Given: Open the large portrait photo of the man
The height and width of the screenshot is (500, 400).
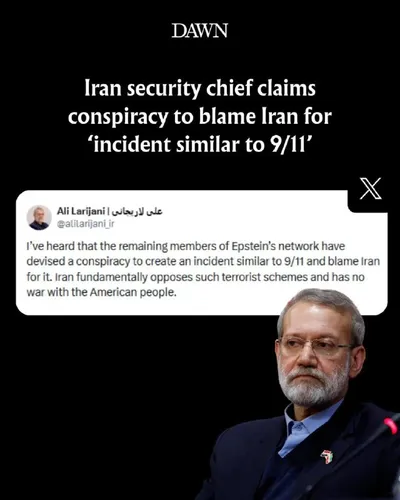Looking at the screenshot, I should tap(302, 394).
